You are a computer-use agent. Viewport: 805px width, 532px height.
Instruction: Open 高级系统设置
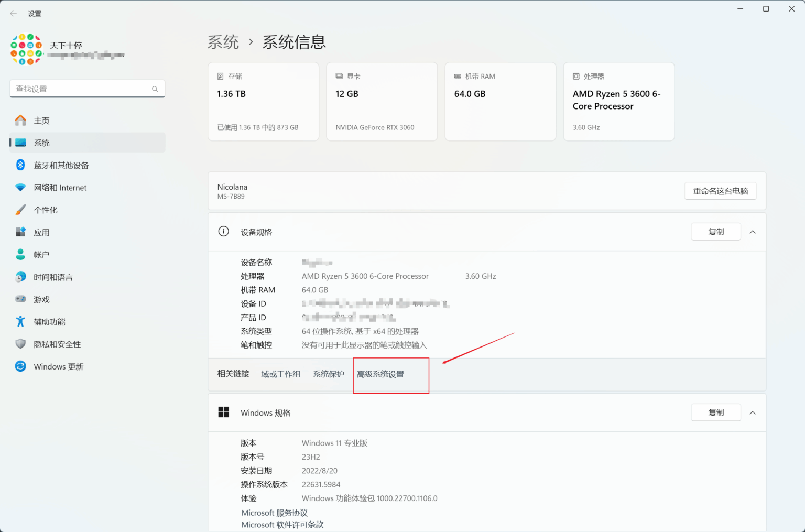pos(380,374)
